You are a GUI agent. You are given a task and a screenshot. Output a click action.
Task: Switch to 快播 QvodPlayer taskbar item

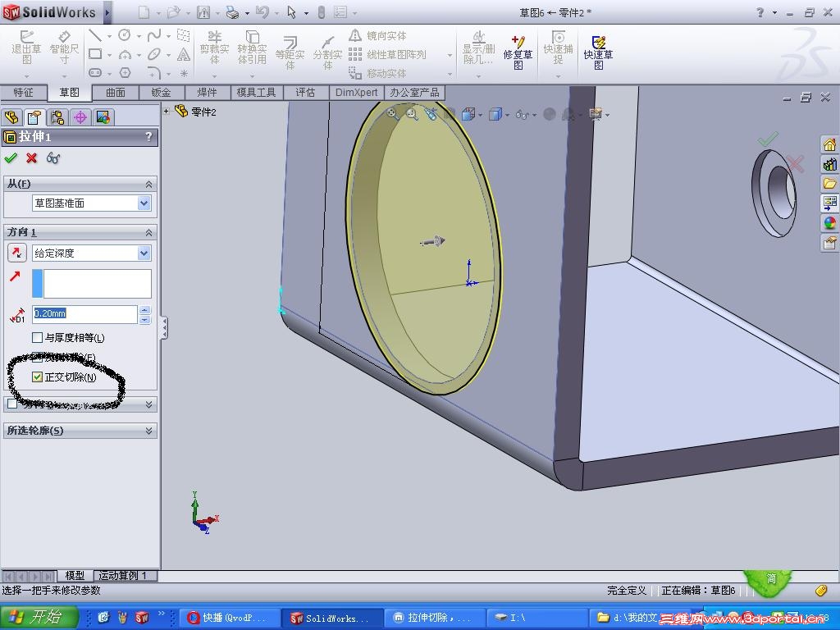[229, 618]
